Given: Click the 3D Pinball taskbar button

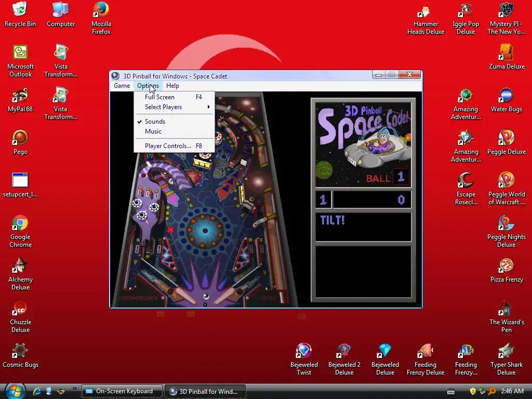Looking at the screenshot, I should click(x=205, y=392).
